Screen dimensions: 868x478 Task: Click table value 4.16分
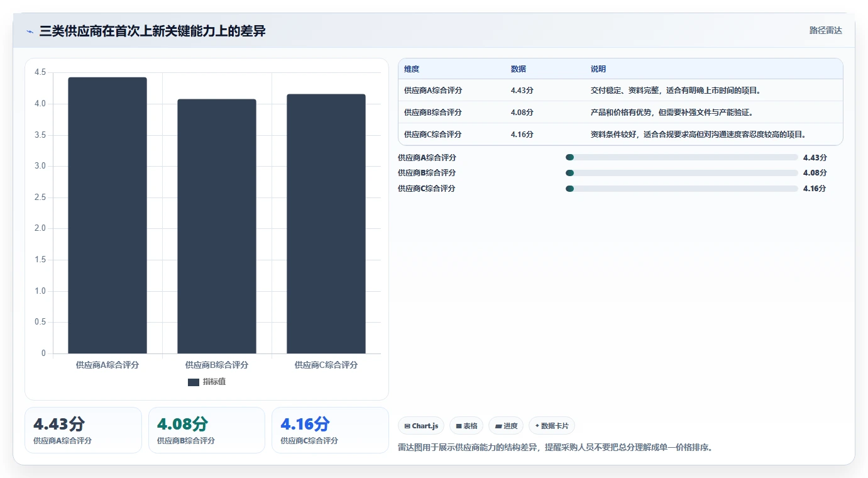pos(522,135)
